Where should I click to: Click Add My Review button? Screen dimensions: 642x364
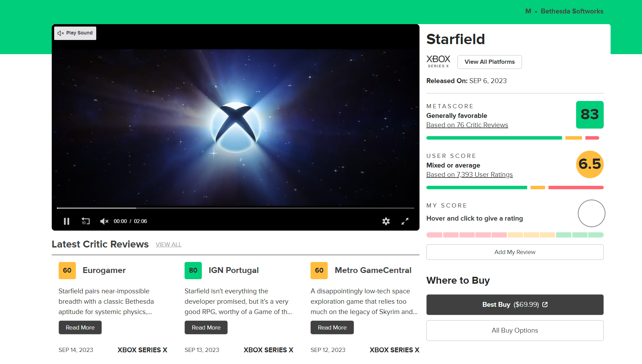click(515, 252)
